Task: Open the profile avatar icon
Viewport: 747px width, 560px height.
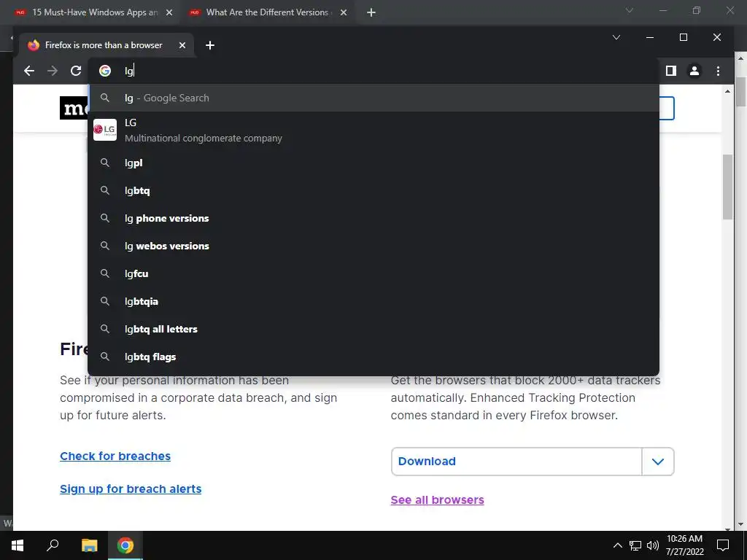Action: [694, 71]
